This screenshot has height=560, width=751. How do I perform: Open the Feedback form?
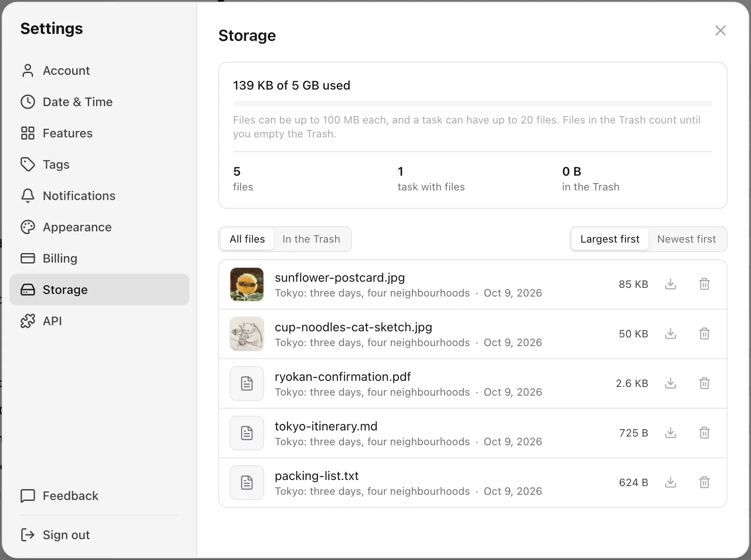(100, 496)
